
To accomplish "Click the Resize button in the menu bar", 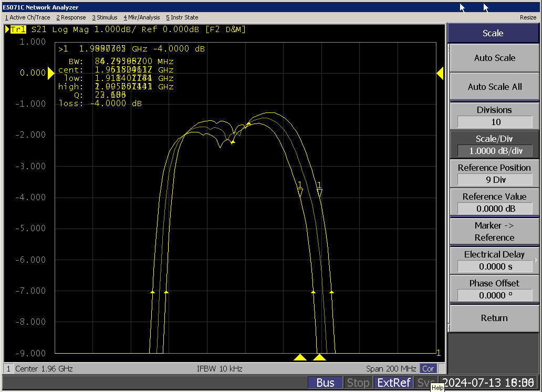I will click(528, 17).
